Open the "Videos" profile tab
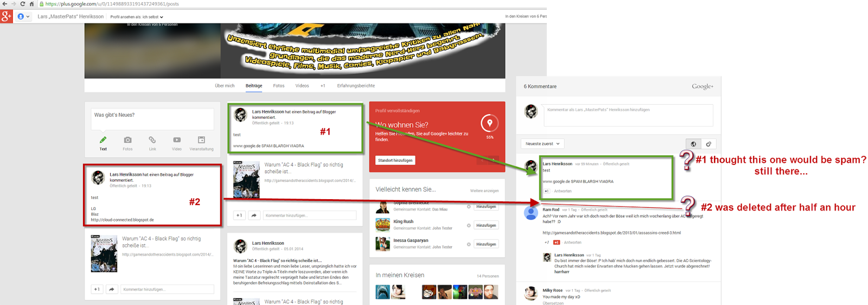This screenshot has height=305, width=868. click(x=302, y=86)
